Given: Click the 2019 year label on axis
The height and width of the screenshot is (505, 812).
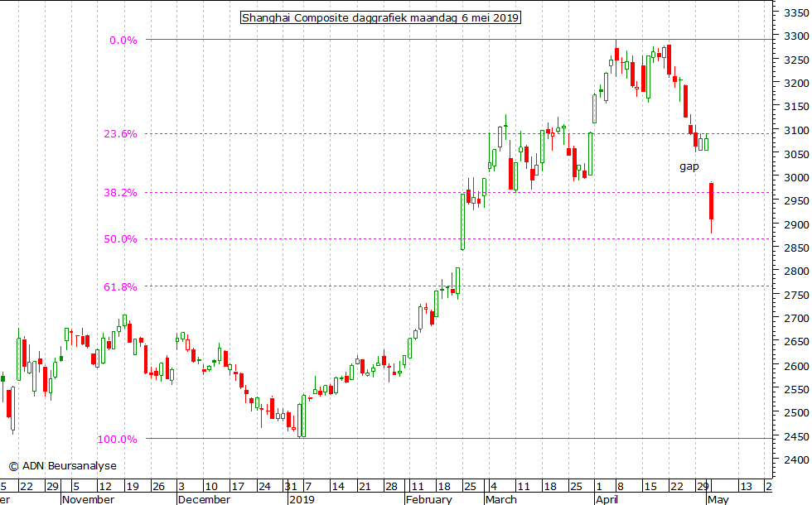Looking at the screenshot, I should (302, 499).
